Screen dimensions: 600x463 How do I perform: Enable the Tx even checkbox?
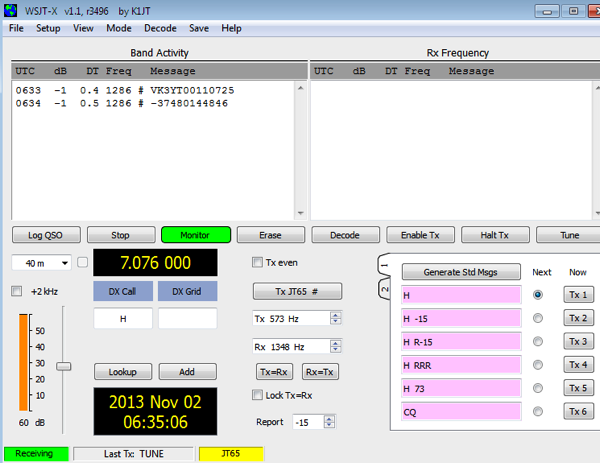tap(258, 262)
